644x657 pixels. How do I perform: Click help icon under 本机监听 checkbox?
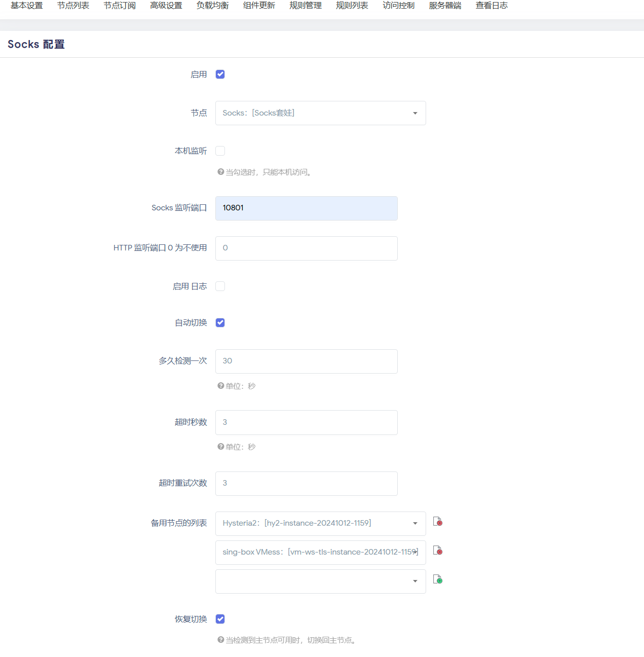(220, 172)
